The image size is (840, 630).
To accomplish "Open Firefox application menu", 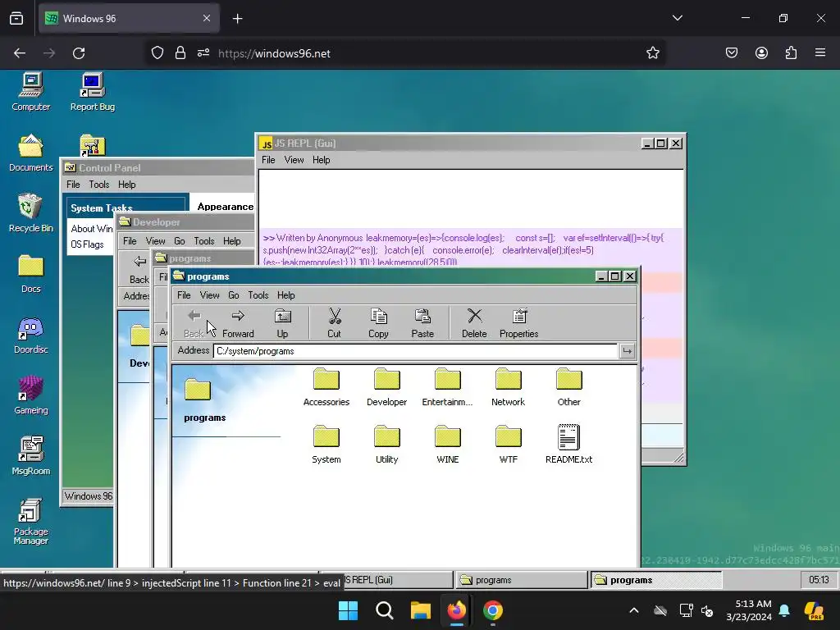I will pyautogui.click(x=820, y=52).
